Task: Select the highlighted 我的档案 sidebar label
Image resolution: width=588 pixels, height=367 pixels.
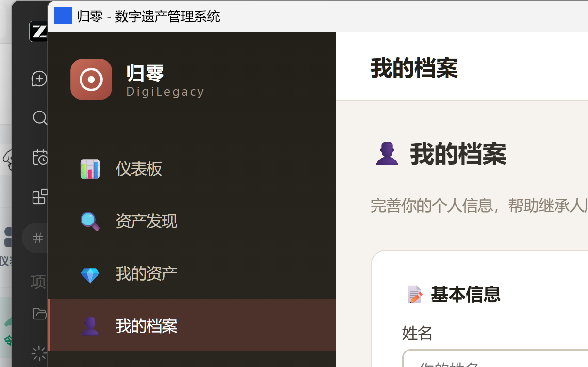Action: coord(147,326)
